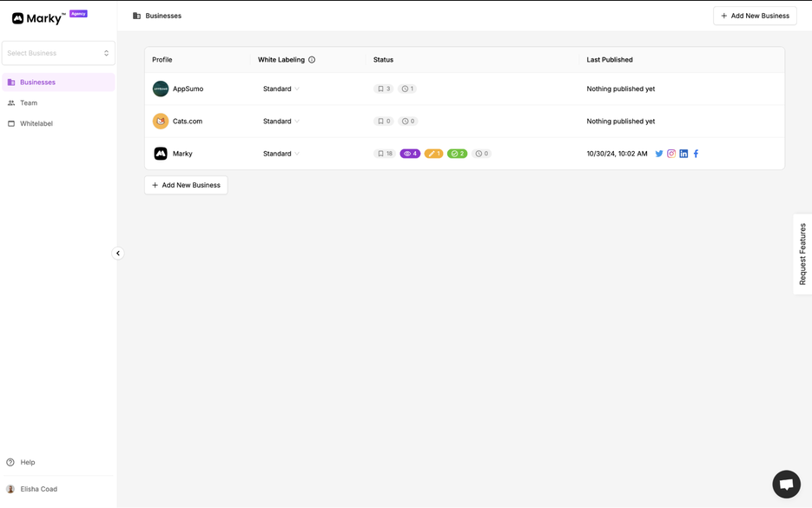Screen dimensions: 812x508
Task: Click the green check badge showing 2
Action: (x=458, y=153)
